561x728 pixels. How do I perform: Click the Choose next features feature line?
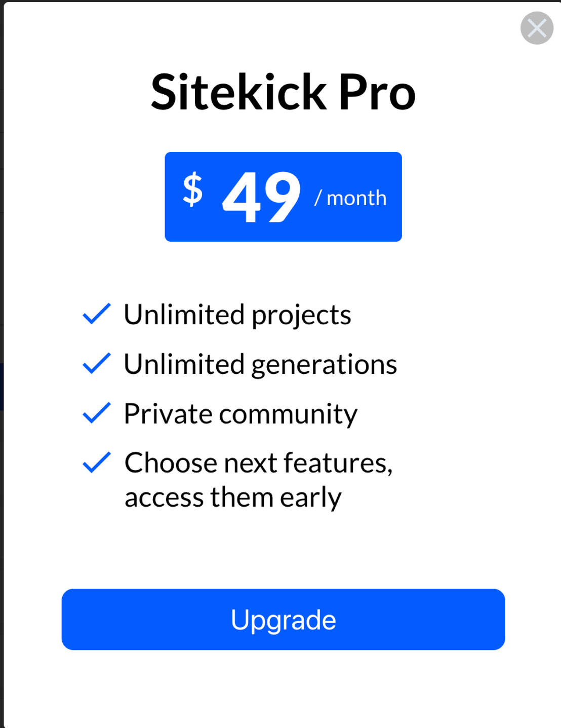[x=259, y=463]
